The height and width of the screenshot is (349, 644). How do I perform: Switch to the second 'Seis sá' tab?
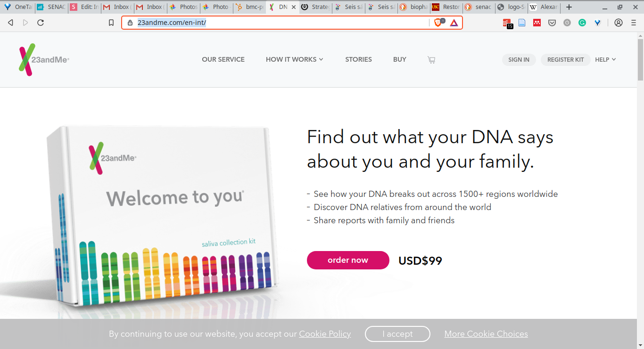pos(381,7)
